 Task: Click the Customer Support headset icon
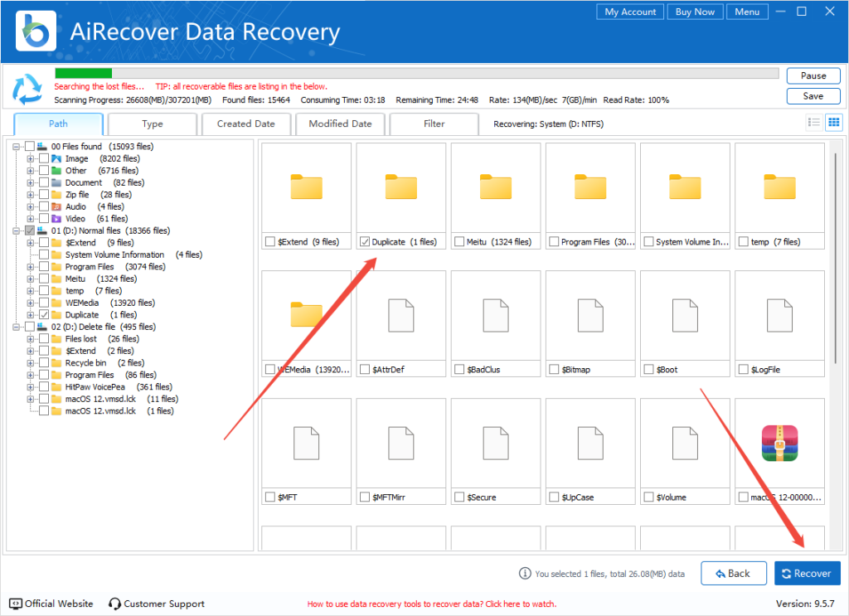click(115, 604)
